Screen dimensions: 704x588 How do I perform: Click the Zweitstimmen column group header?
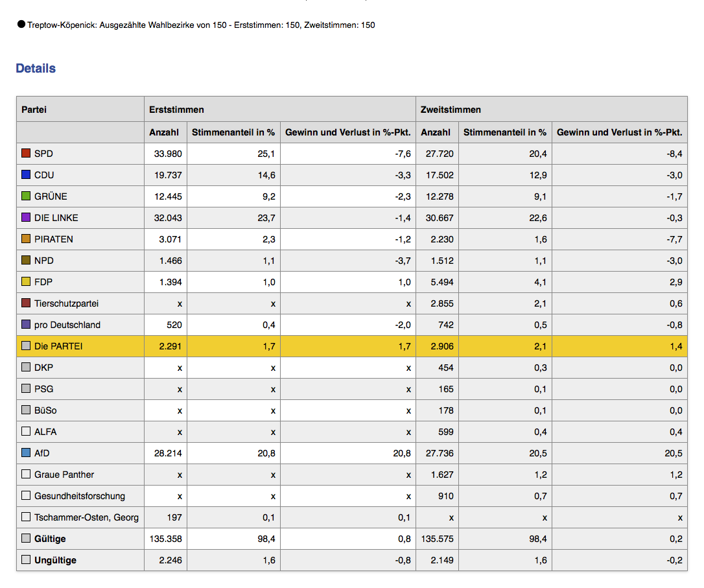point(451,110)
